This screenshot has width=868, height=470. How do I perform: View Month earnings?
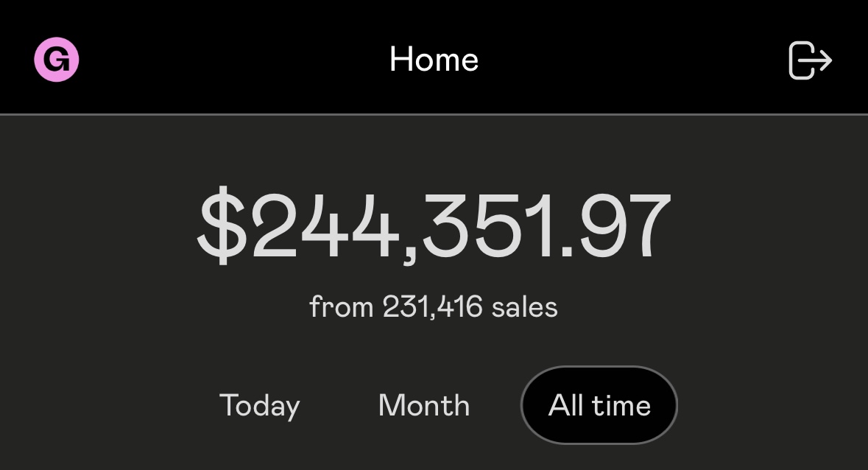[x=423, y=405]
